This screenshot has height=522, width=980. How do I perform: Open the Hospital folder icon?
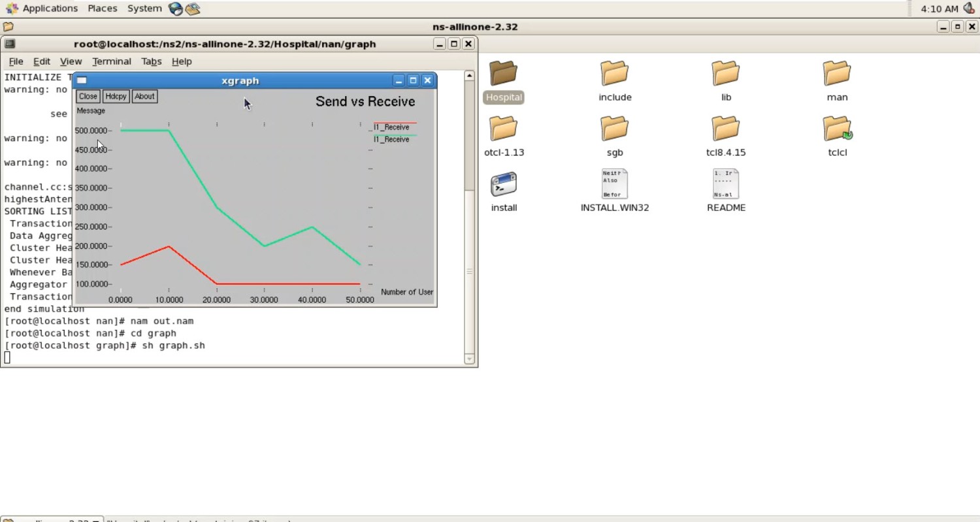tap(503, 74)
